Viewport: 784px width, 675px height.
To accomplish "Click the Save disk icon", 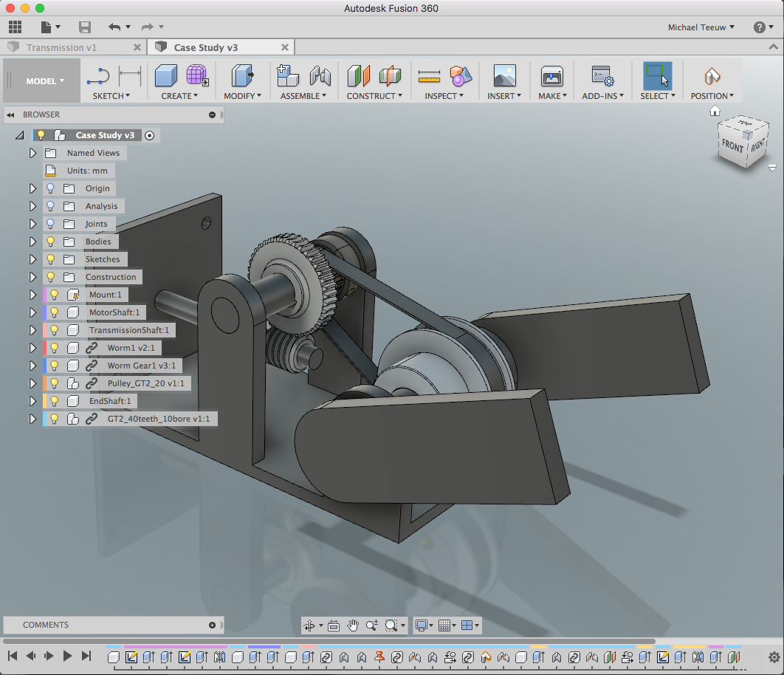I will click(x=85, y=27).
